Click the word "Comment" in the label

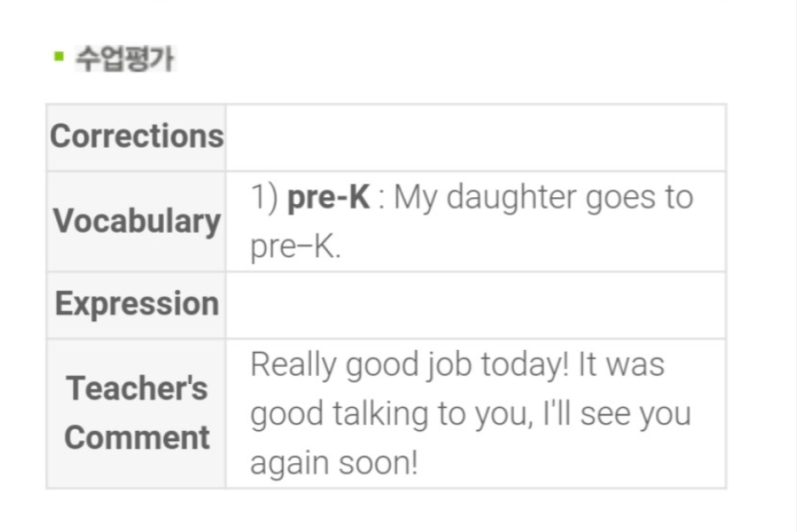pyautogui.click(x=137, y=438)
